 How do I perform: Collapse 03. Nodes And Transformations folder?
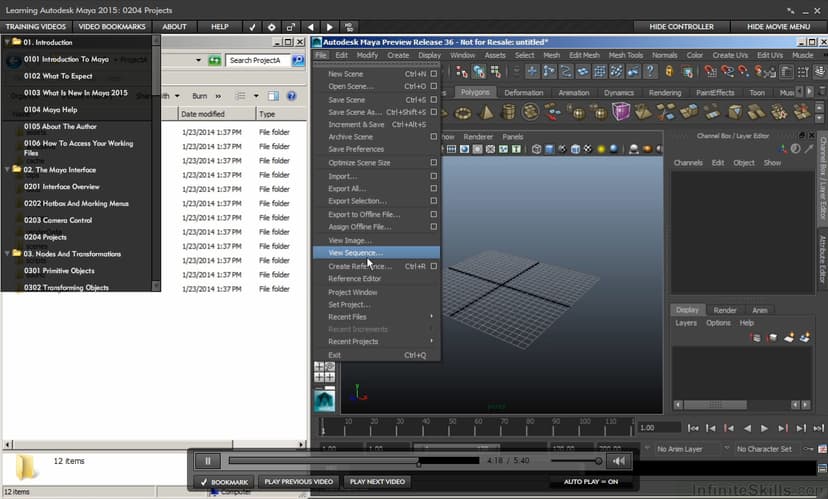[x=7, y=253]
